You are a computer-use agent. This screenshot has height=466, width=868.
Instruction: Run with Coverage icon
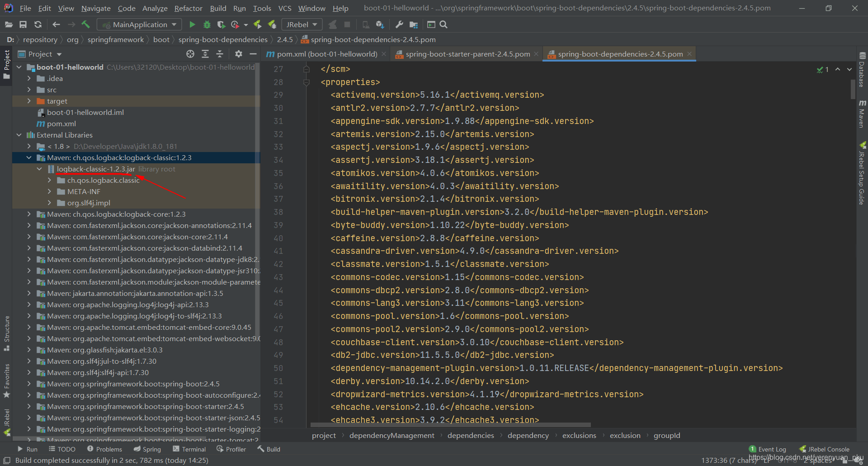[x=221, y=24]
